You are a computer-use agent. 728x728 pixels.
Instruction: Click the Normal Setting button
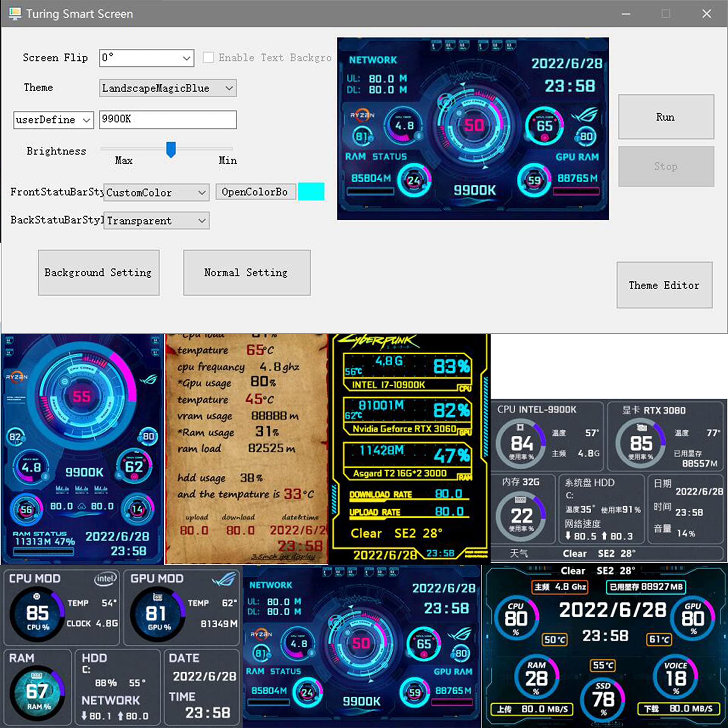pyautogui.click(x=247, y=272)
